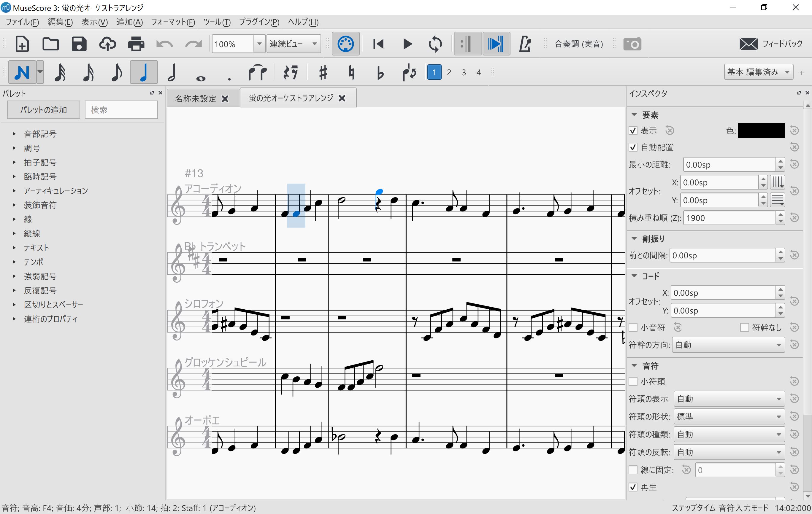Select the whole note duration

(x=201, y=78)
